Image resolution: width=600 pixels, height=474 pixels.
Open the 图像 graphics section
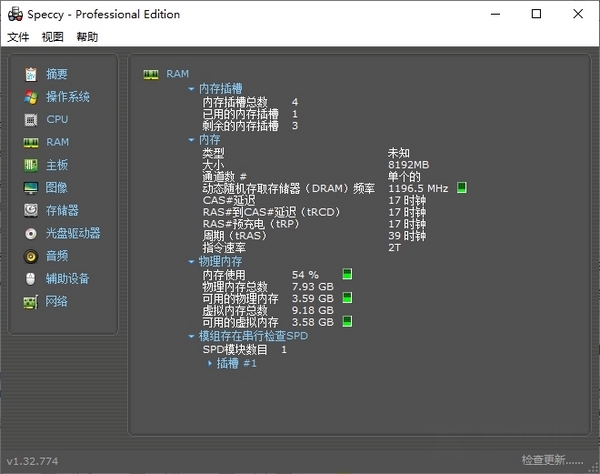click(x=57, y=188)
